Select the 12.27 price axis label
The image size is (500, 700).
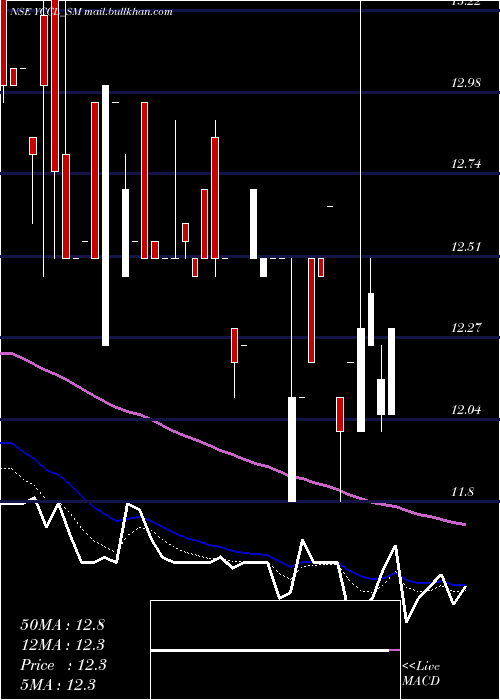click(x=466, y=328)
